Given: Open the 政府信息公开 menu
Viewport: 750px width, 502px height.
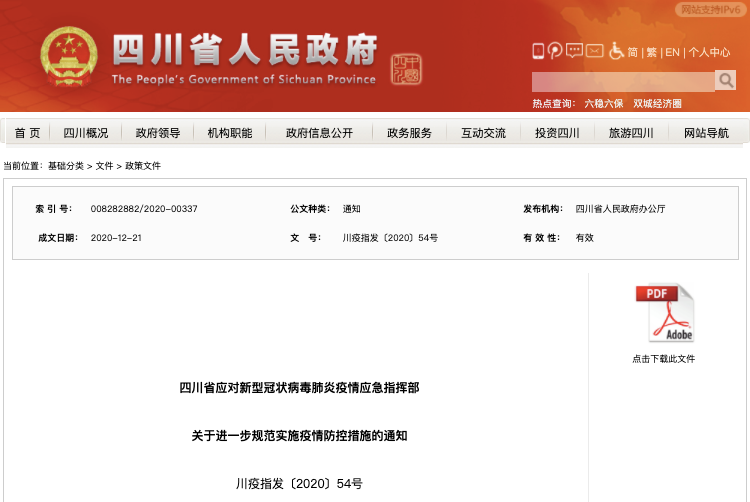Looking at the screenshot, I should tap(319, 133).
